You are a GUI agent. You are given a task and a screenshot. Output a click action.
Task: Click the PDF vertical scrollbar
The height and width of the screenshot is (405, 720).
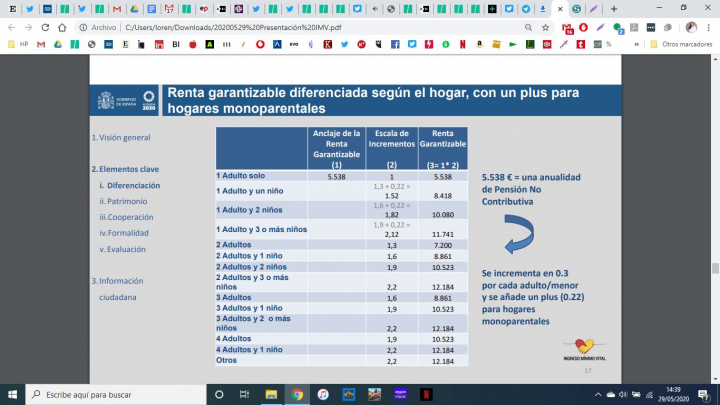click(x=714, y=268)
